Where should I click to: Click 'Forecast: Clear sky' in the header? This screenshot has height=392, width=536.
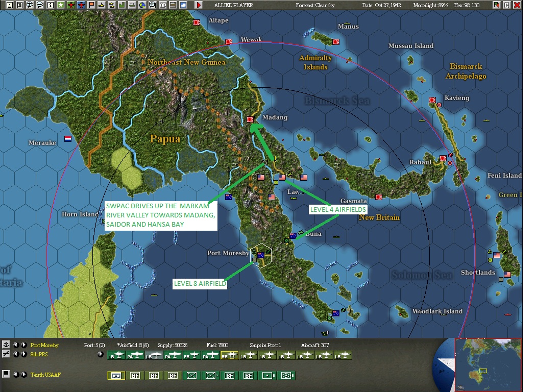pos(315,5)
